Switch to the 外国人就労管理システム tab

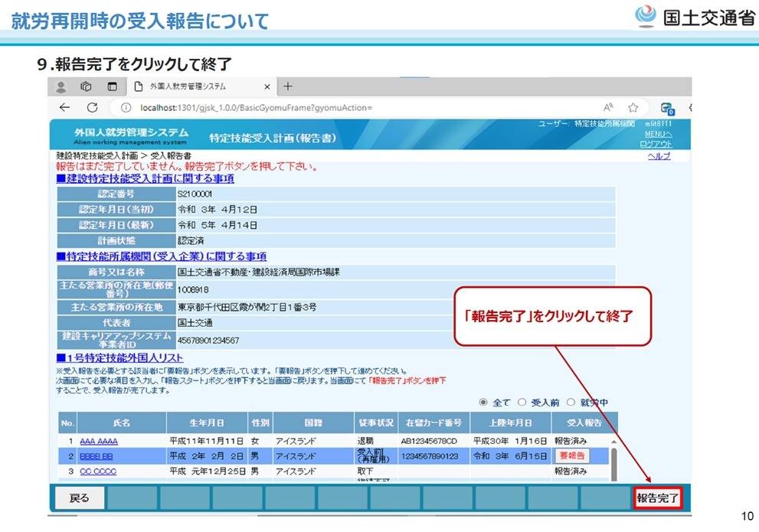pyautogui.click(x=191, y=86)
